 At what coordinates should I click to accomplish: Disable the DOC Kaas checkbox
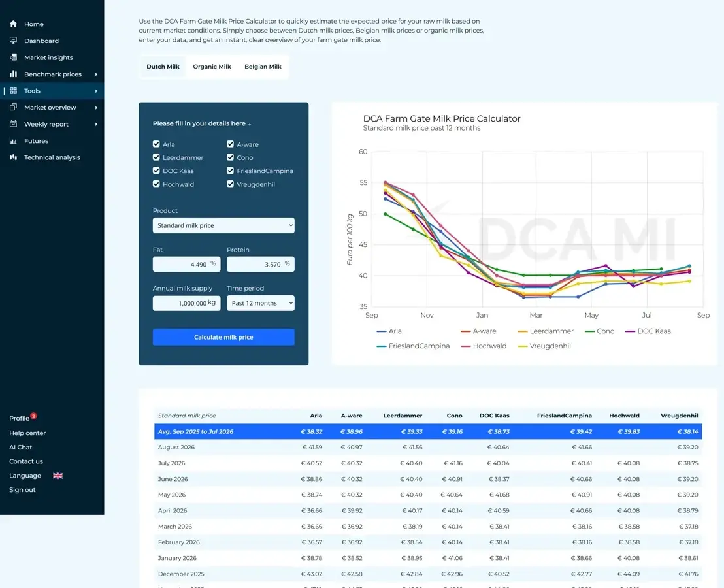click(x=156, y=171)
